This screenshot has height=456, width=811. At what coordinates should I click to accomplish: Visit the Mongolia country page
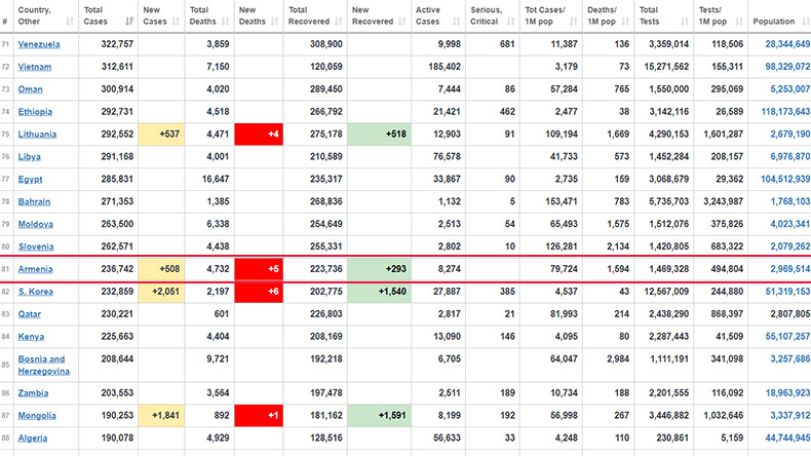(37, 416)
